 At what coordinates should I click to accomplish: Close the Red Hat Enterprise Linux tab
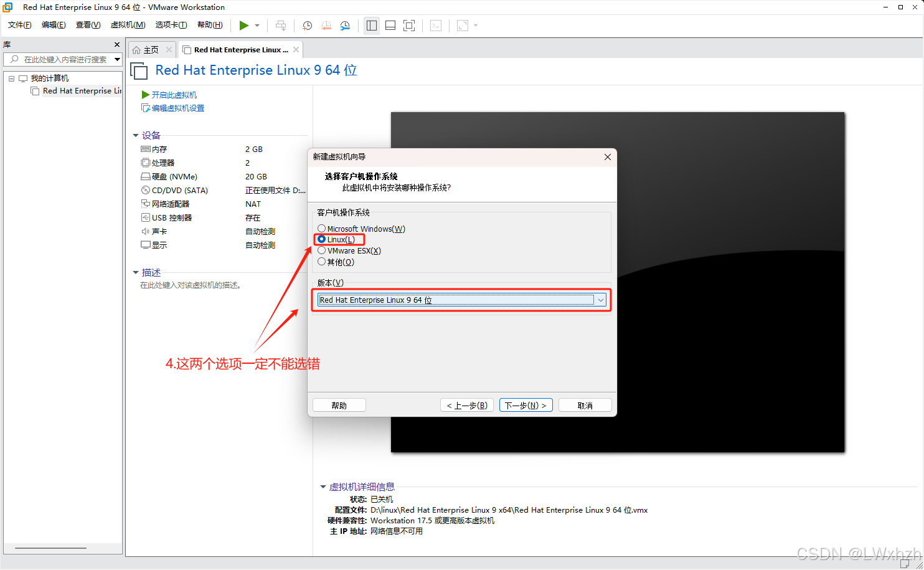point(296,50)
